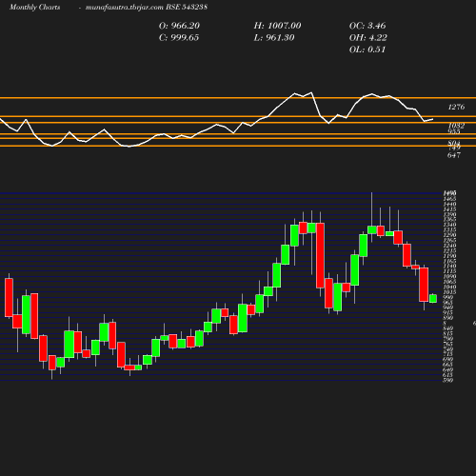Click the '590' bottom price axis label
476x476 pixels.
coord(448,380)
